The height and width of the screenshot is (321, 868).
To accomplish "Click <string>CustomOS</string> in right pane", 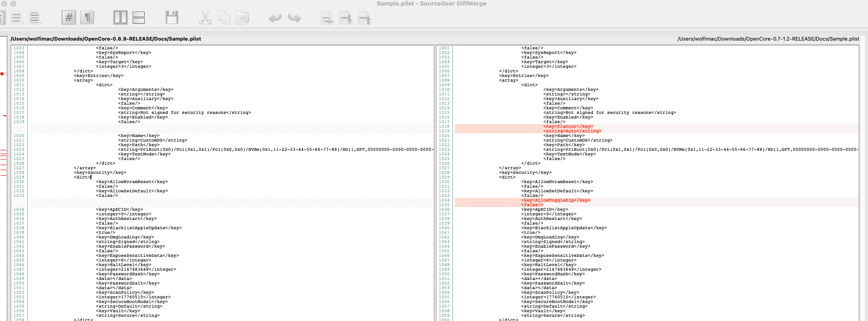I will tap(578, 140).
